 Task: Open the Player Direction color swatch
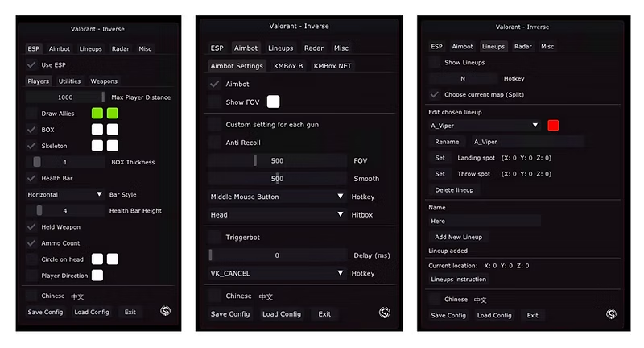tap(97, 275)
